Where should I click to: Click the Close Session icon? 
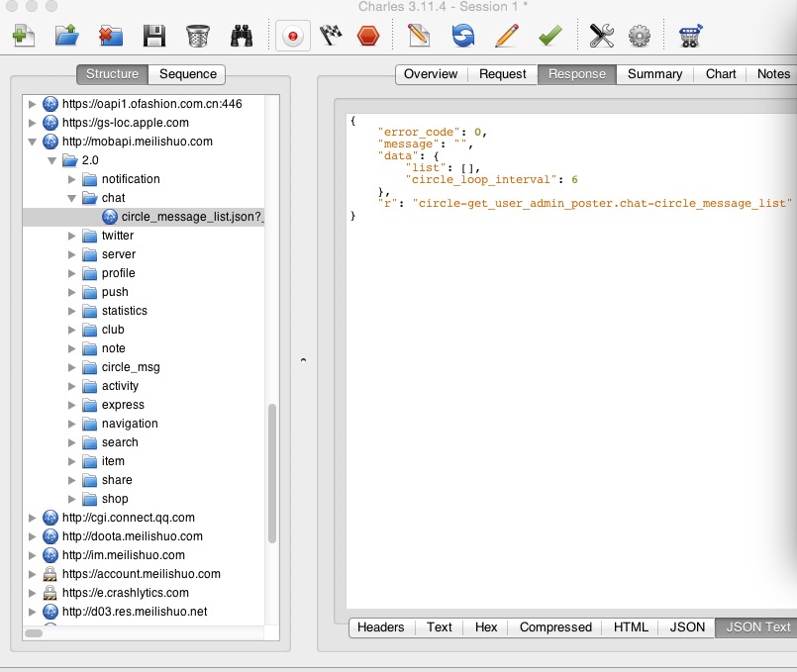click(111, 36)
